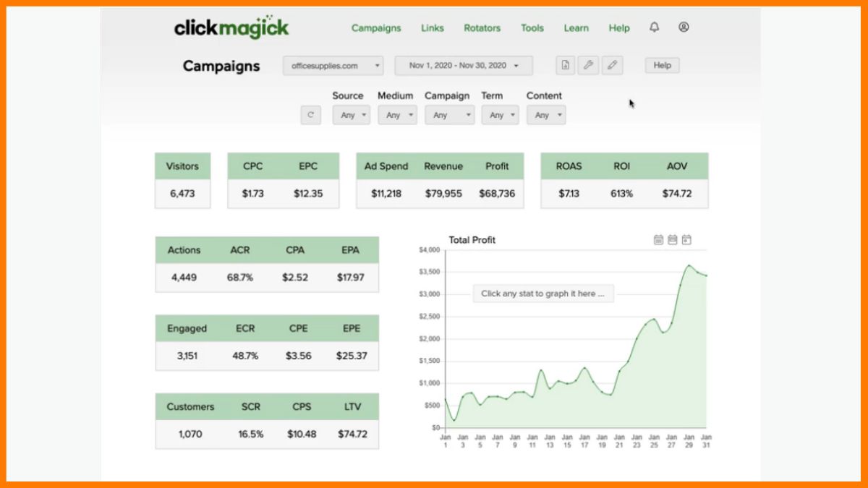Click the pencil edit icon
This screenshot has height=488, width=868.
[612, 66]
